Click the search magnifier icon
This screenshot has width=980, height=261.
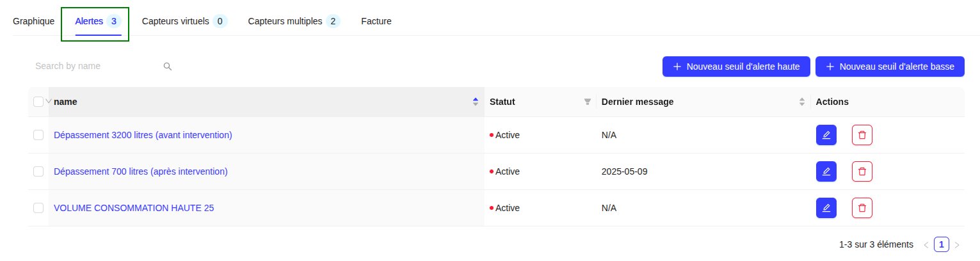168,66
